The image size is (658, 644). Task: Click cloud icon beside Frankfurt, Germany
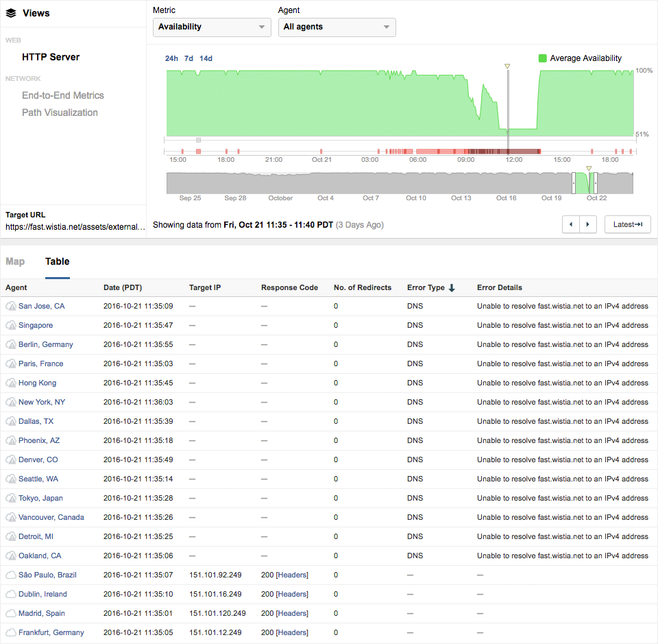11,632
